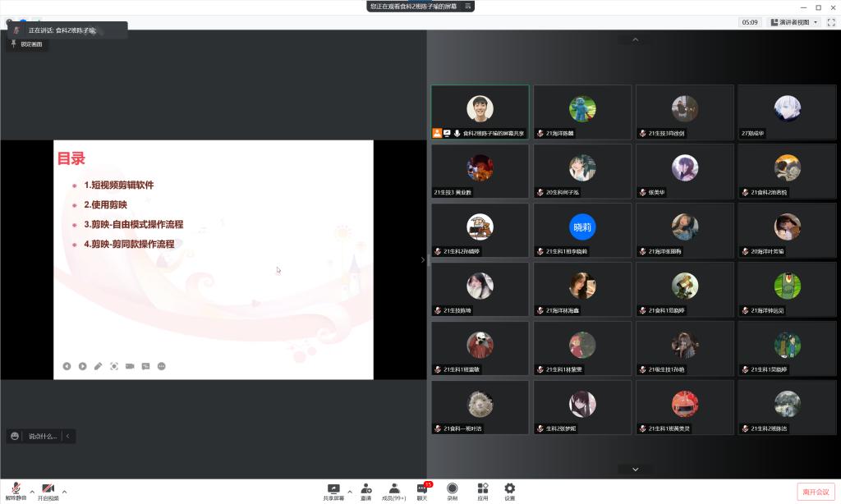The width and height of the screenshot is (841, 504).
Task: Pin the view with 固定画面
Action: pos(26,44)
